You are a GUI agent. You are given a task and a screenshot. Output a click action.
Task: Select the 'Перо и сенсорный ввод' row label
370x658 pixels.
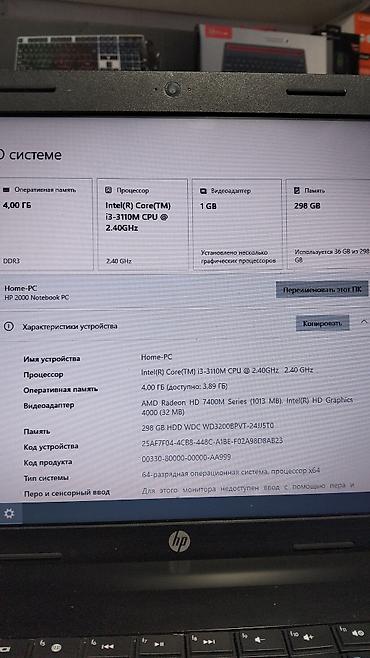tap(67, 493)
